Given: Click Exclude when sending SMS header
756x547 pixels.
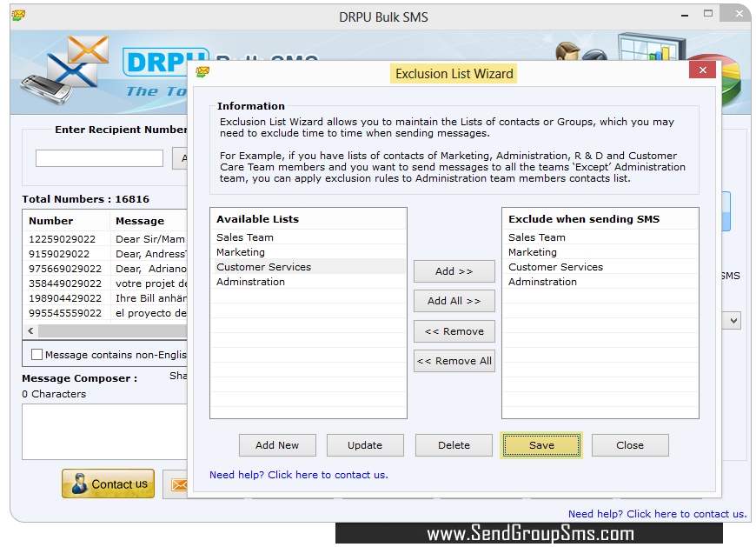Looking at the screenshot, I should coord(600,219).
